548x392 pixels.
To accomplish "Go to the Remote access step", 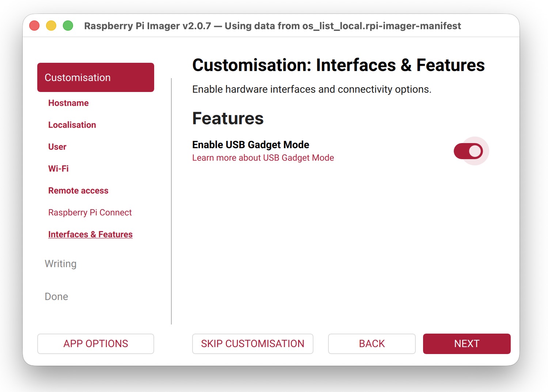I will pos(78,191).
